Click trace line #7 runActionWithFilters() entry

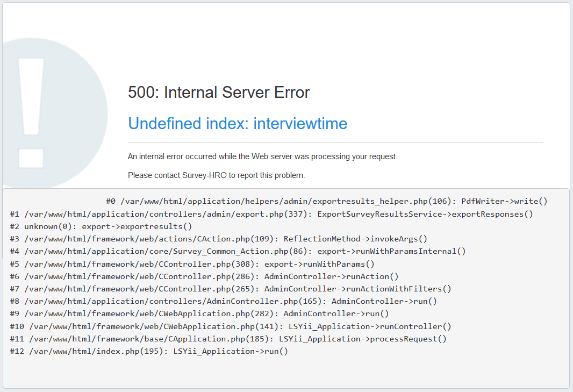pyautogui.click(x=231, y=289)
